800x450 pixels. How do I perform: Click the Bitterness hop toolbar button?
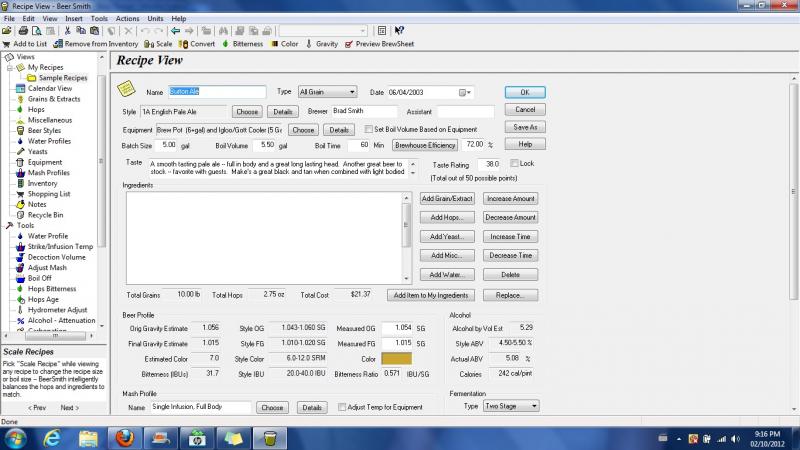242,44
